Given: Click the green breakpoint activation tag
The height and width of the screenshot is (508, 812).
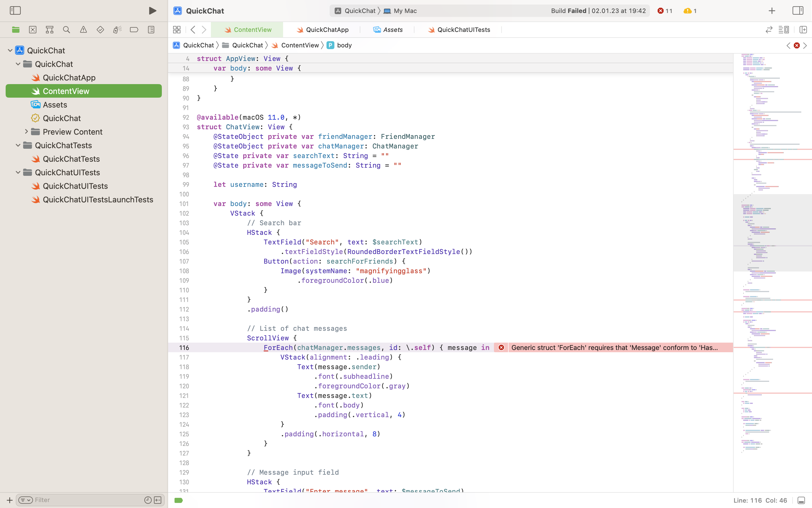Looking at the screenshot, I should [x=178, y=500].
